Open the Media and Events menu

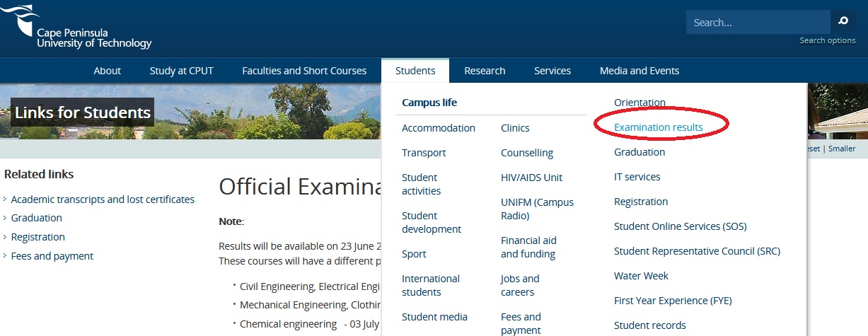point(639,71)
